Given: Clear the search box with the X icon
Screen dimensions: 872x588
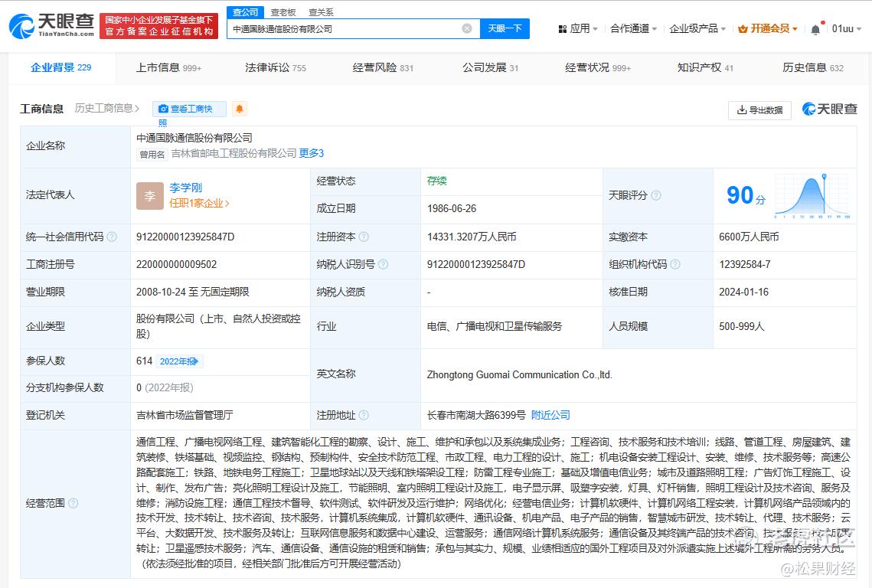Looking at the screenshot, I should 467,28.
